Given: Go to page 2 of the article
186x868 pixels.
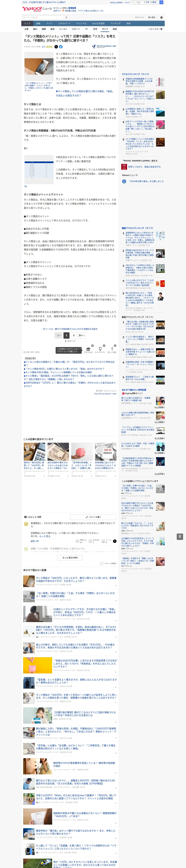Looking at the screenshot, I should [74, 335].
